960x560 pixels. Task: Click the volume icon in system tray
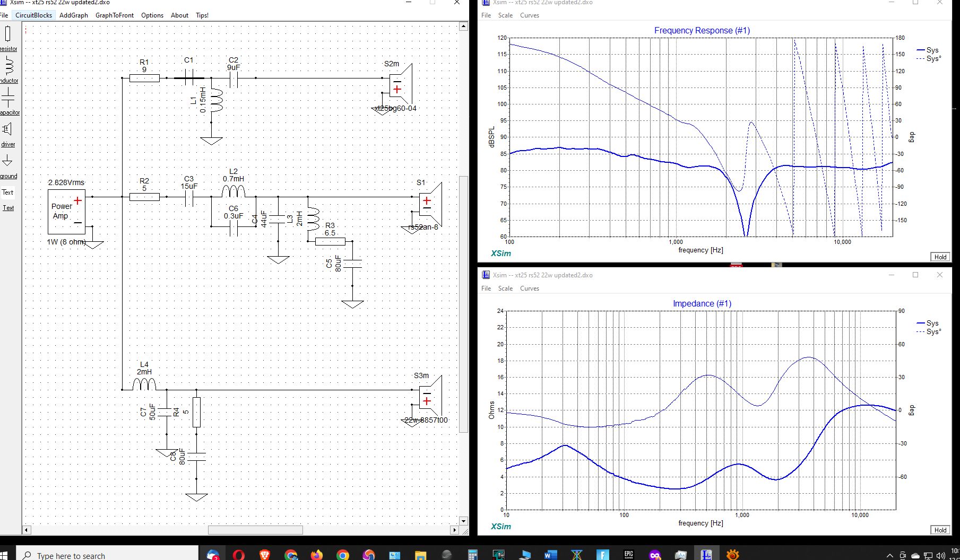pyautogui.click(x=941, y=556)
